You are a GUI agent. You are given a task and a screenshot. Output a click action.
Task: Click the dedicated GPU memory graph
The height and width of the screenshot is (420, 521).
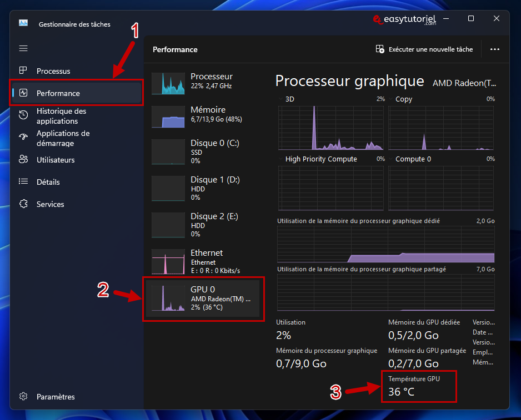pos(386,244)
